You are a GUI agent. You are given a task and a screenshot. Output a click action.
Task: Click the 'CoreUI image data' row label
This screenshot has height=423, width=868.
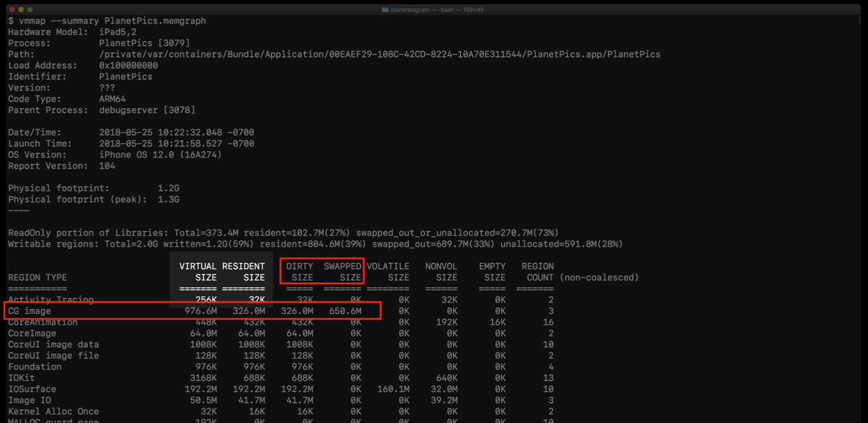53,345
